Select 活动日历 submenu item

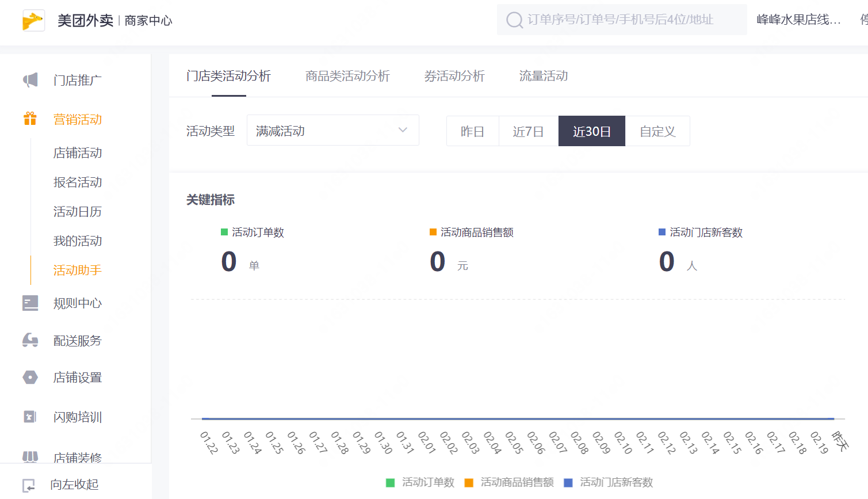[x=78, y=211]
